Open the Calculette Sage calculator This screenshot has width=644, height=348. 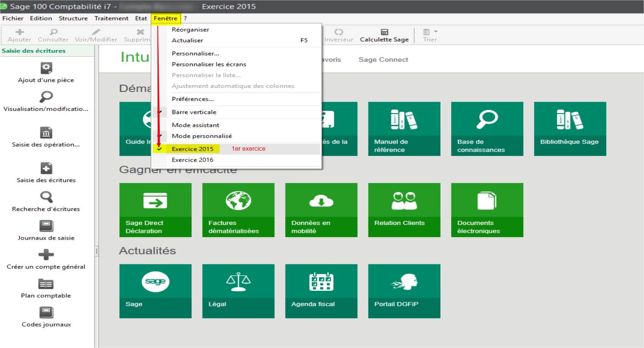click(384, 36)
